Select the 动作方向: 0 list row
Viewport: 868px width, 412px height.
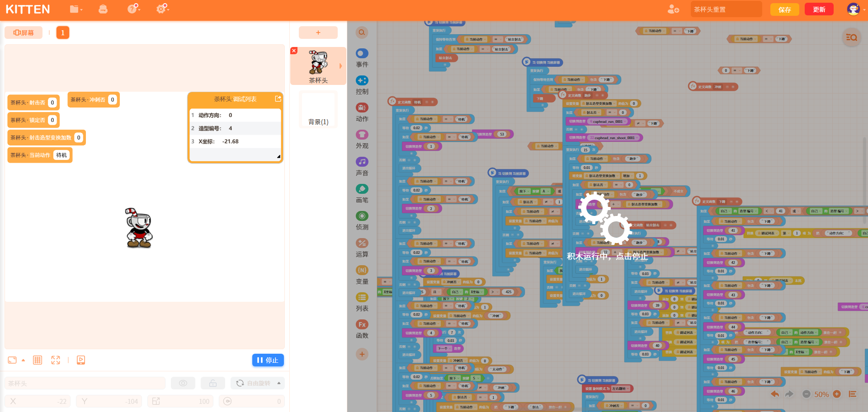[235, 115]
